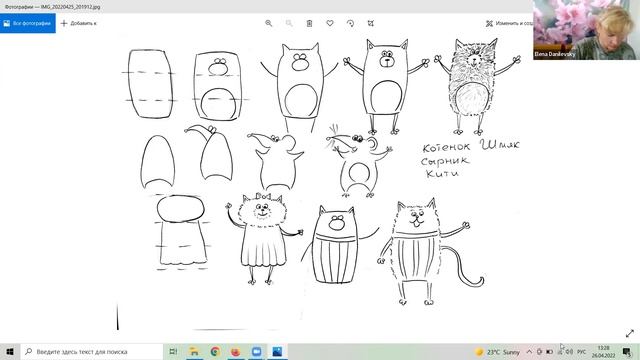
Task: Open Firefox from the taskbar
Action: pos(236,351)
